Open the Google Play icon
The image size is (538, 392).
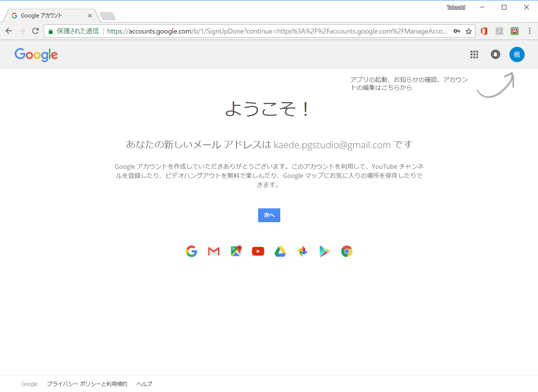(324, 251)
